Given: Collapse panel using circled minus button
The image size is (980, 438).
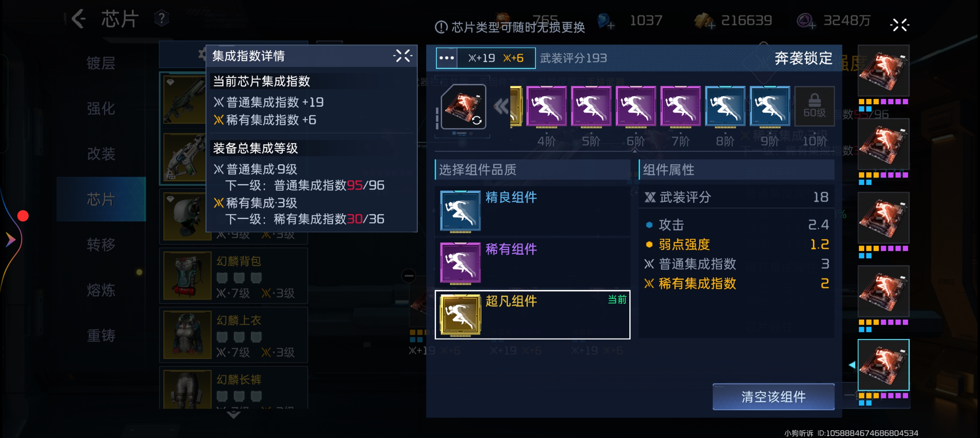Looking at the screenshot, I should pyautogui.click(x=409, y=276).
